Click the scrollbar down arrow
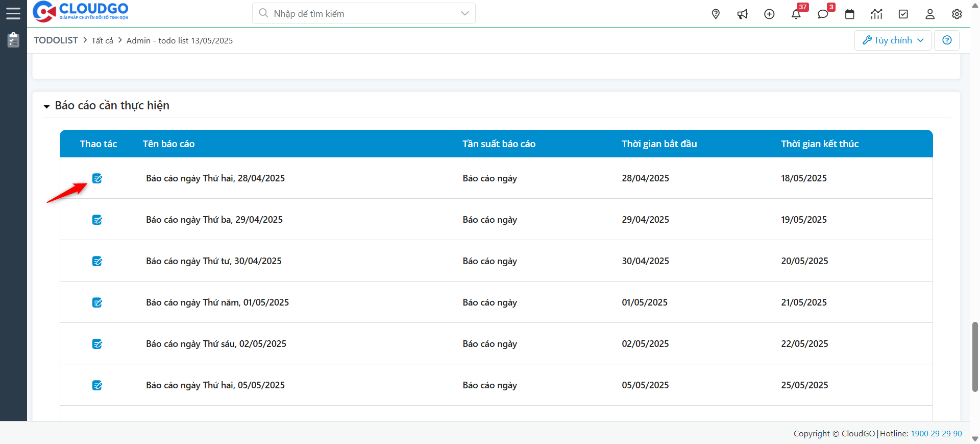Screen dimensions: 980x444 [975, 439]
